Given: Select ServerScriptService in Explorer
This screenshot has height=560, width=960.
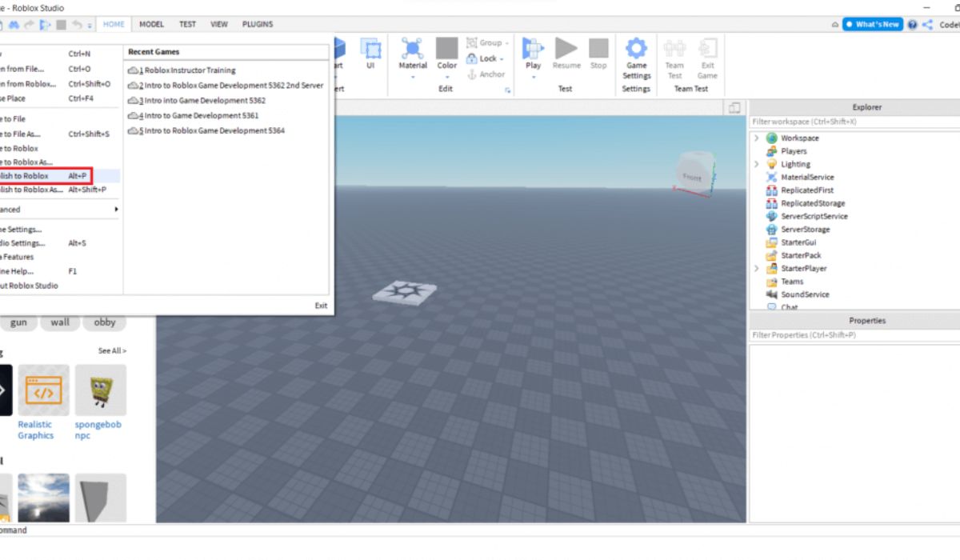Looking at the screenshot, I should coord(814,216).
